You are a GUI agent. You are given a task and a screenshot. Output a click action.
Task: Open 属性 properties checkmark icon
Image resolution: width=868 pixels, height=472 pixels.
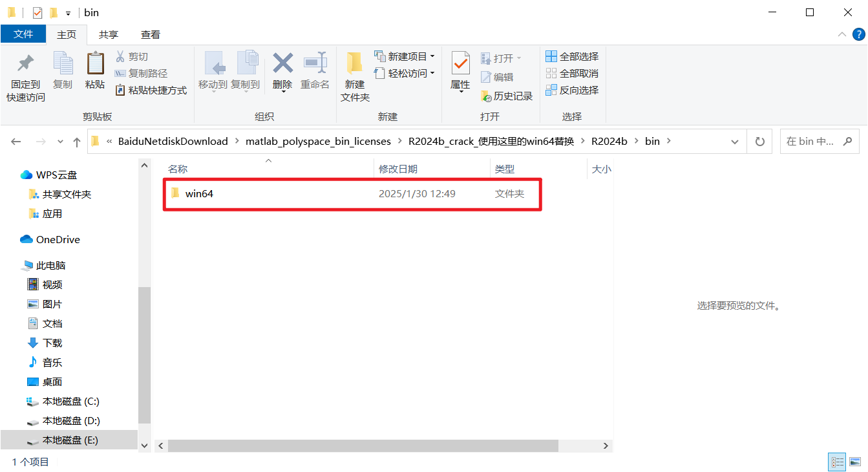click(x=460, y=63)
